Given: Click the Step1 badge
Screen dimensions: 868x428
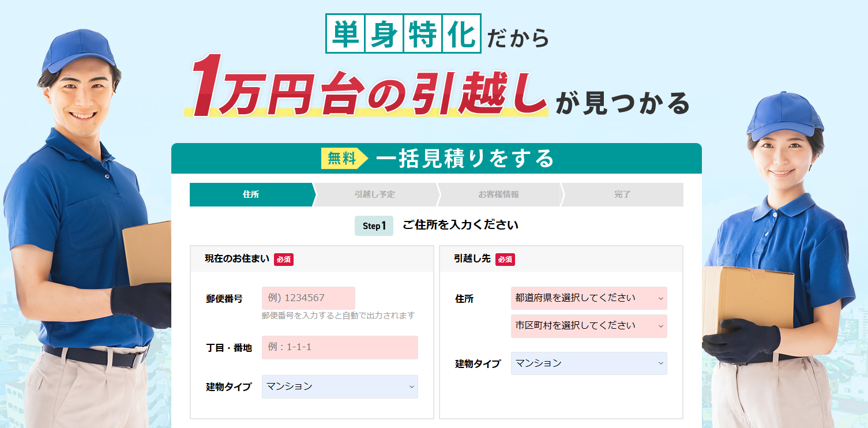Looking at the screenshot, I should [x=374, y=226].
